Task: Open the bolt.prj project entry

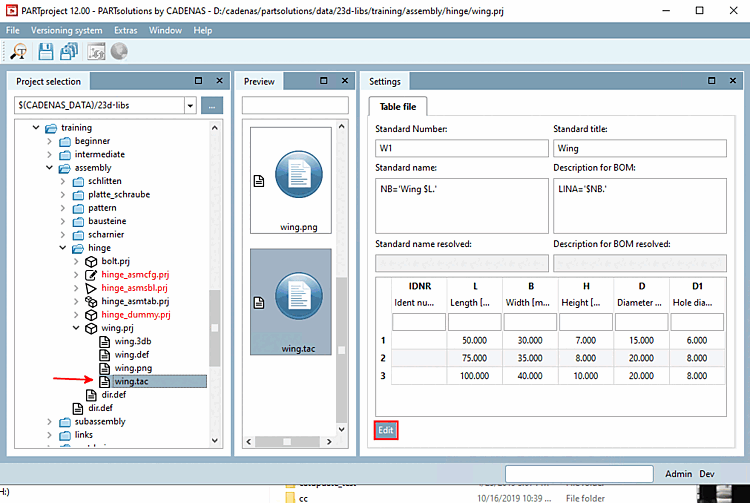Action: [x=115, y=260]
